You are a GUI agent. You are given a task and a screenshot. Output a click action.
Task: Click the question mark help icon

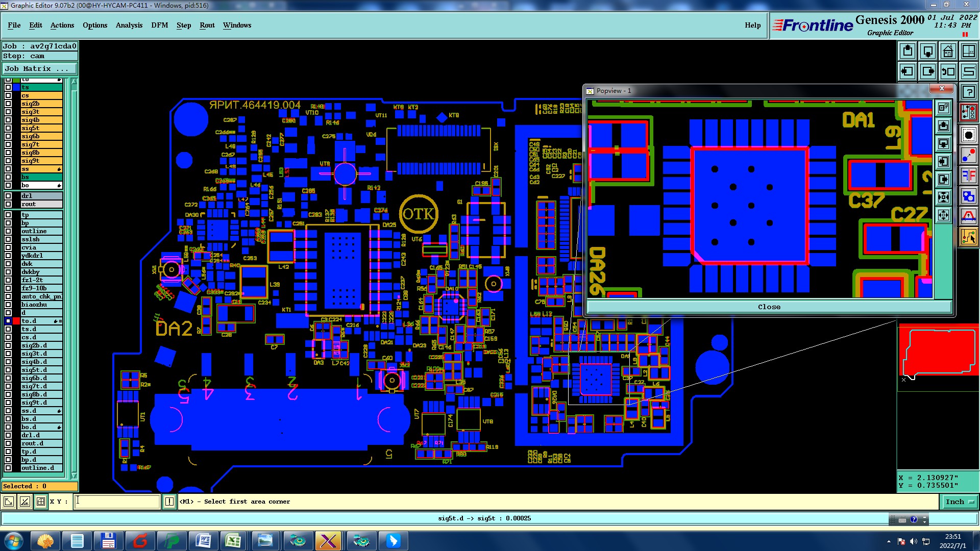(969, 92)
